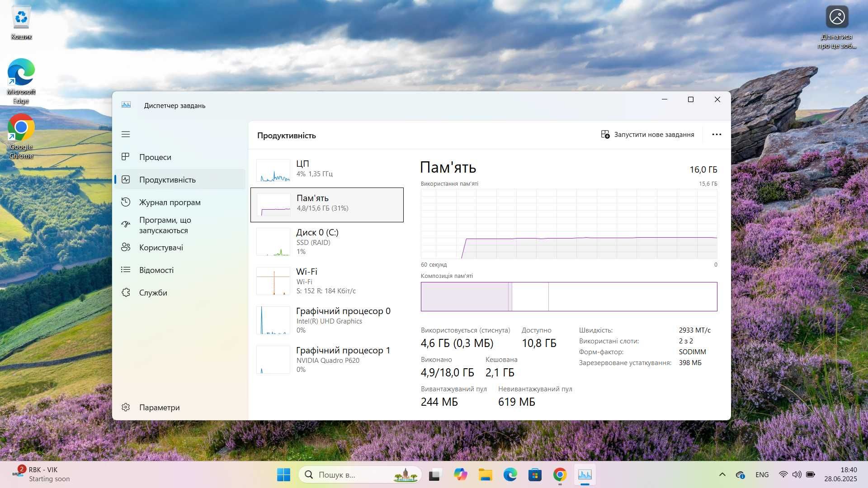The height and width of the screenshot is (488, 868).
Task: Click the memory composition bar
Action: coord(569,296)
